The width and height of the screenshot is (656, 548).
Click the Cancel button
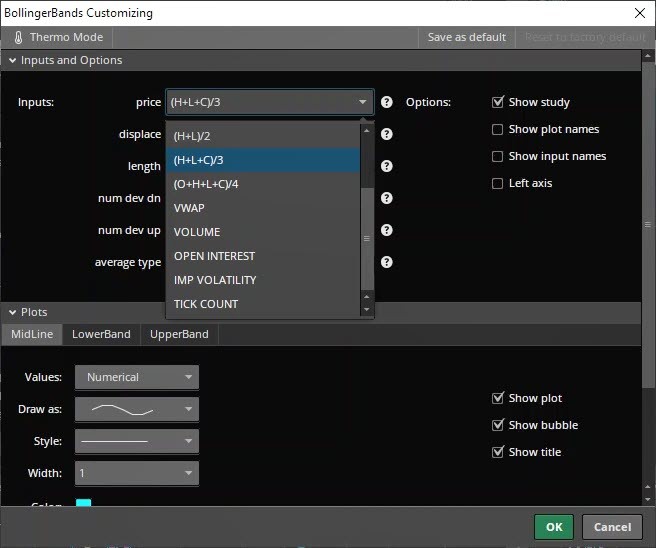click(612, 527)
